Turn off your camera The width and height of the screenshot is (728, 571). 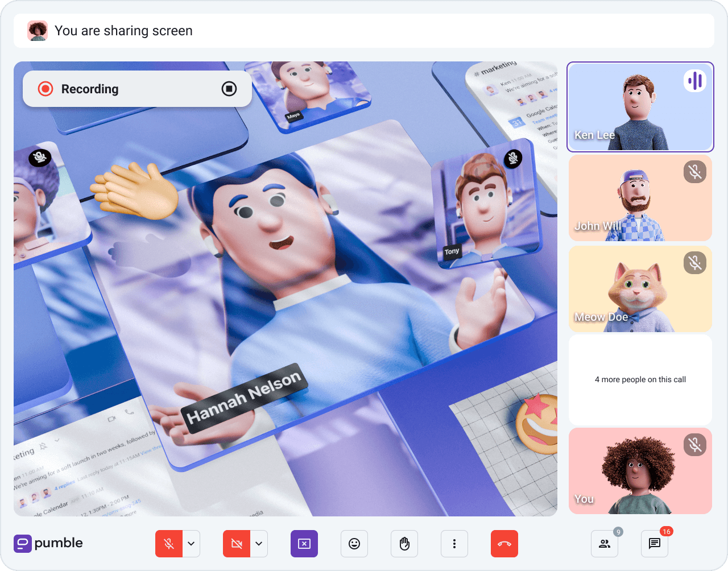[235, 544]
